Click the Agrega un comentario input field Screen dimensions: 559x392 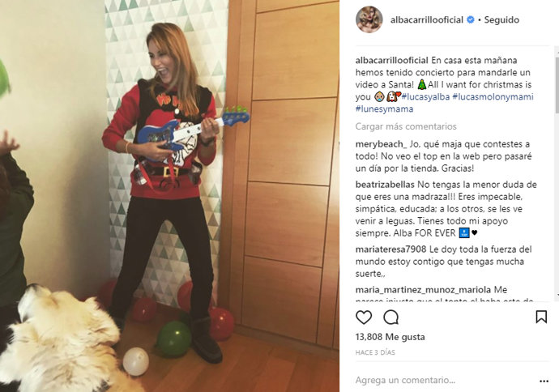[x=442, y=380]
